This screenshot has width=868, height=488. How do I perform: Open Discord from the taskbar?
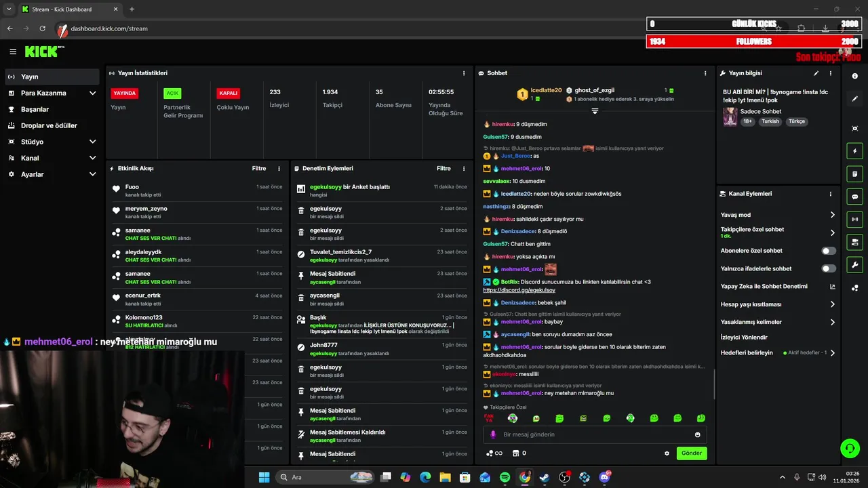604,477
